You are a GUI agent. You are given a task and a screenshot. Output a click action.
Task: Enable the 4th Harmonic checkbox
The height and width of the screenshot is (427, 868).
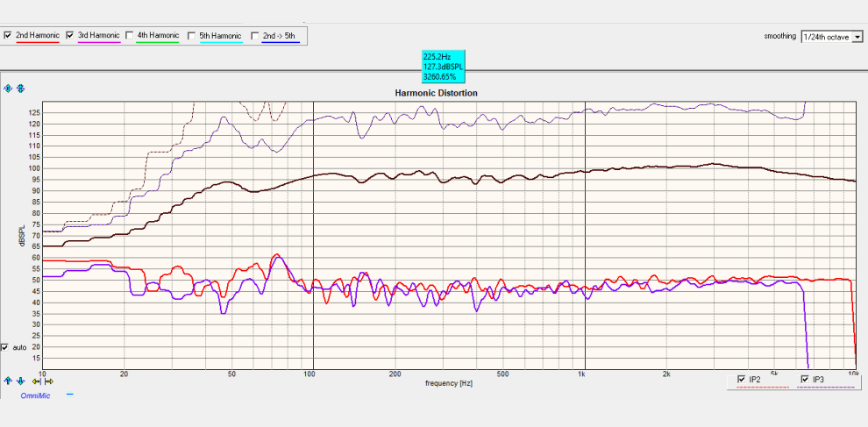click(x=130, y=35)
